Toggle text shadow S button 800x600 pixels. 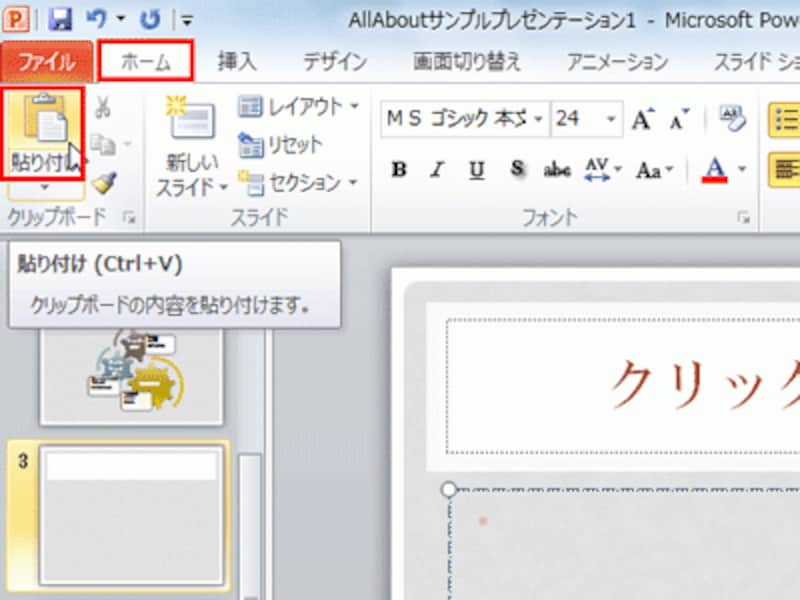coord(516,169)
